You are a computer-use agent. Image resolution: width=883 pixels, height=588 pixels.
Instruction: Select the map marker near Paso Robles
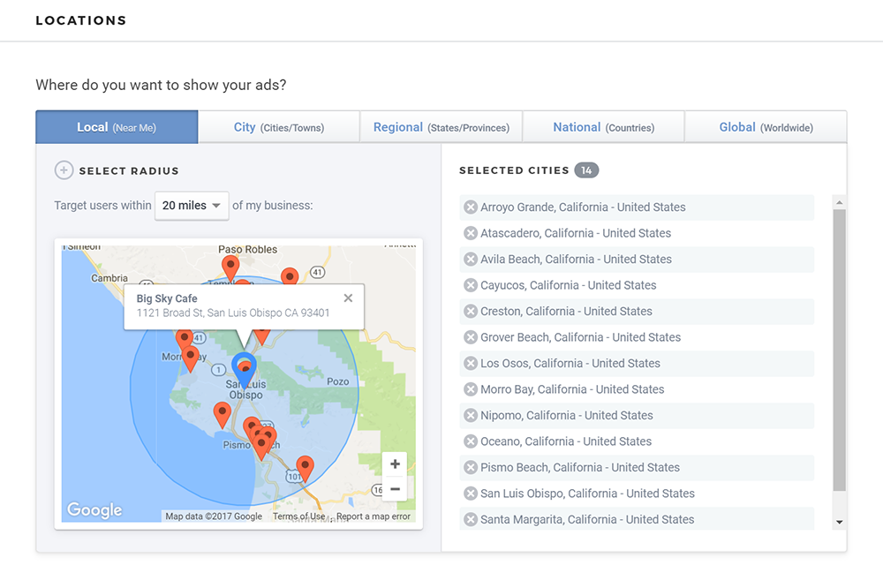pos(230,265)
